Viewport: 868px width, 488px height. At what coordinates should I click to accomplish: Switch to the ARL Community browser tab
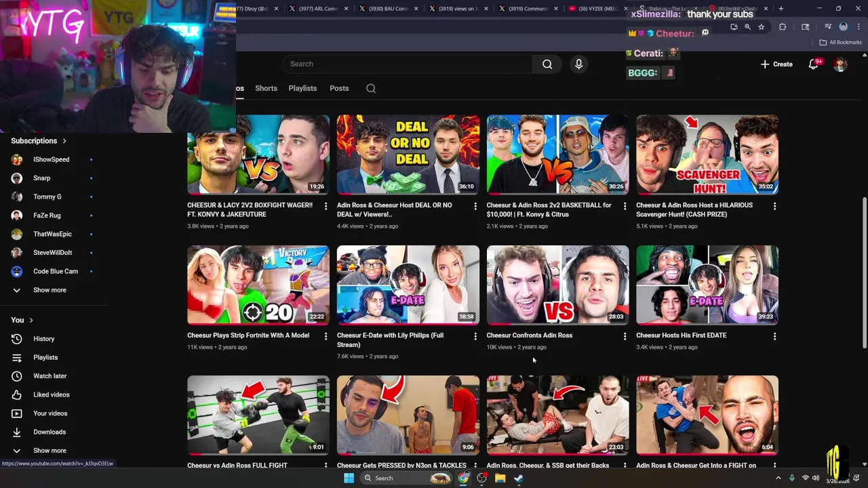point(317,9)
